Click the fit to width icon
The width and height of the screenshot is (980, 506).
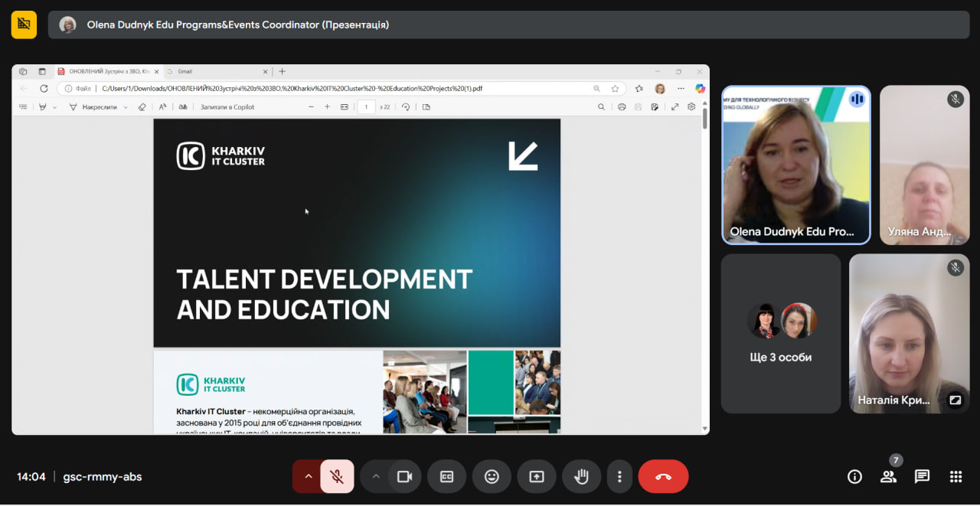345,107
